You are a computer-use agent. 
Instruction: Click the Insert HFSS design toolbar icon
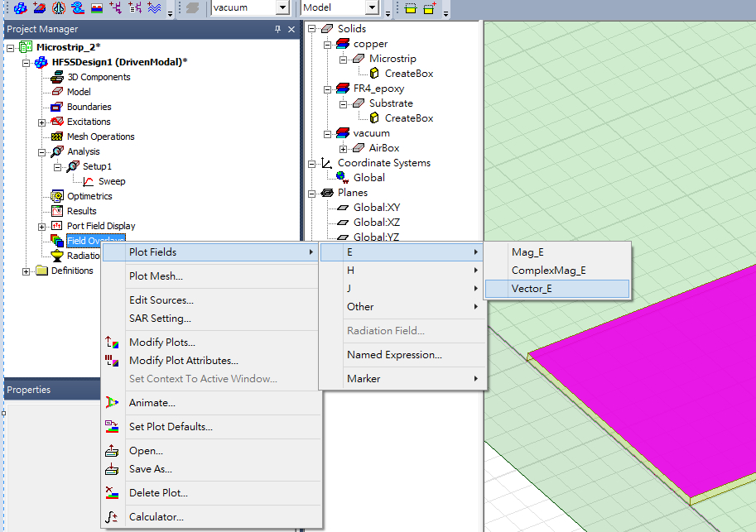click(x=20, y=7)
